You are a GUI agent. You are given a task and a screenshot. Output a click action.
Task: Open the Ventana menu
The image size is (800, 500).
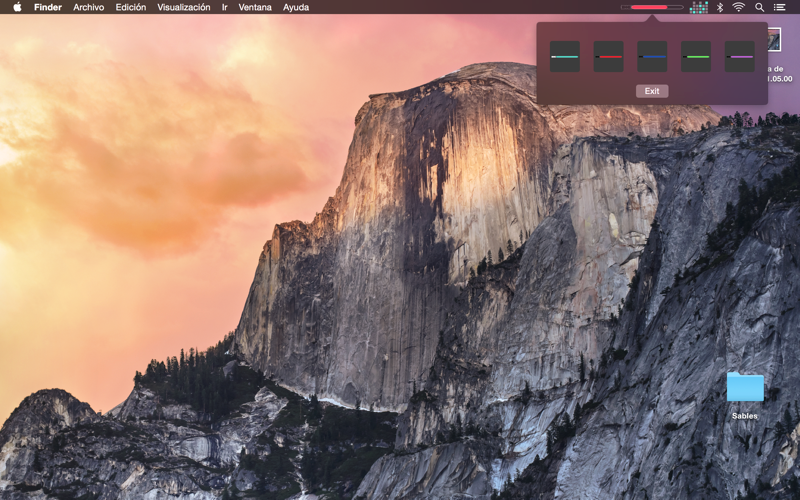click(x=255, y=7)
